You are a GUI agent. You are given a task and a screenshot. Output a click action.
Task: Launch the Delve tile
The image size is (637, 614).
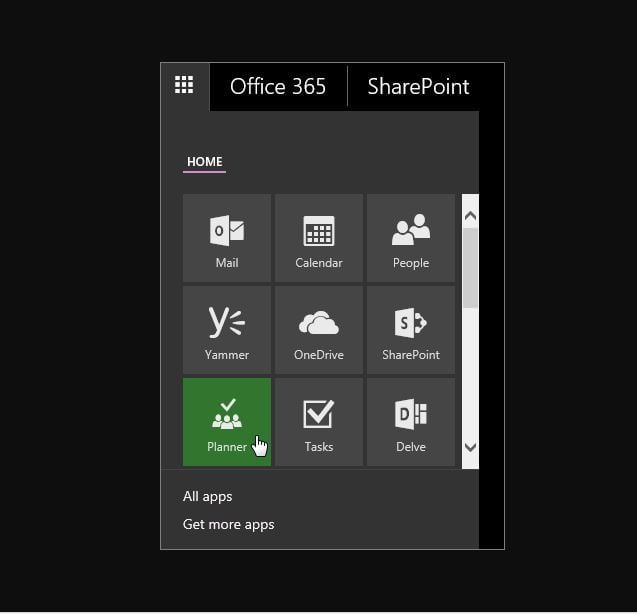(411, 422)
